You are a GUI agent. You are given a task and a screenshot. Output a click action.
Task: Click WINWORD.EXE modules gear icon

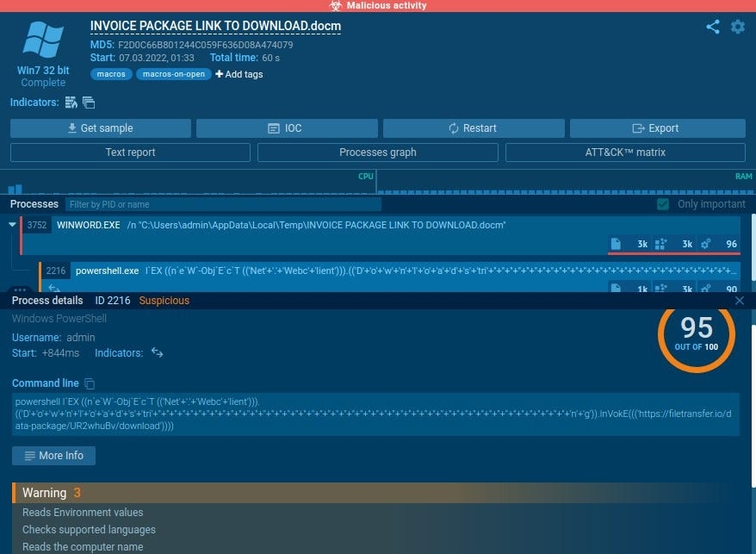click(x=706, y=244)
